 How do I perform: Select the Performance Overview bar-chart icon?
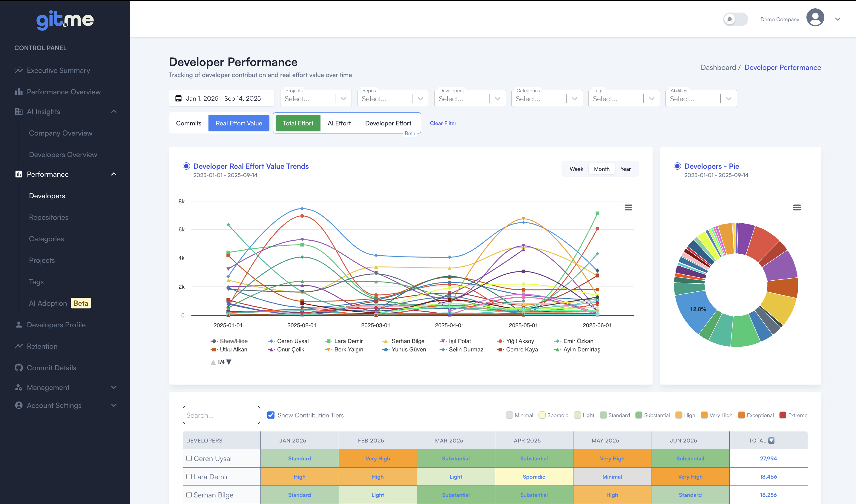(19, 92)
